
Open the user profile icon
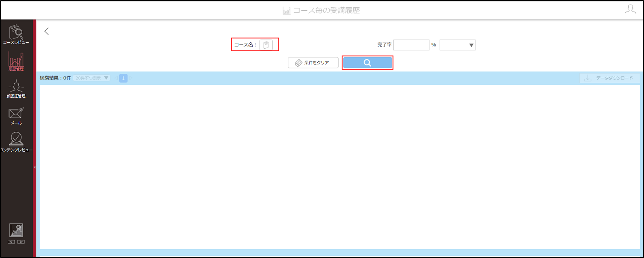tap(630, 10)
